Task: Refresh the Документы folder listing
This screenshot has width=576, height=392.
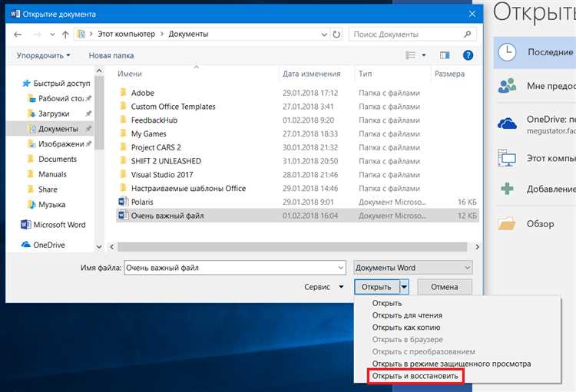Action: [x=336, y=34]
